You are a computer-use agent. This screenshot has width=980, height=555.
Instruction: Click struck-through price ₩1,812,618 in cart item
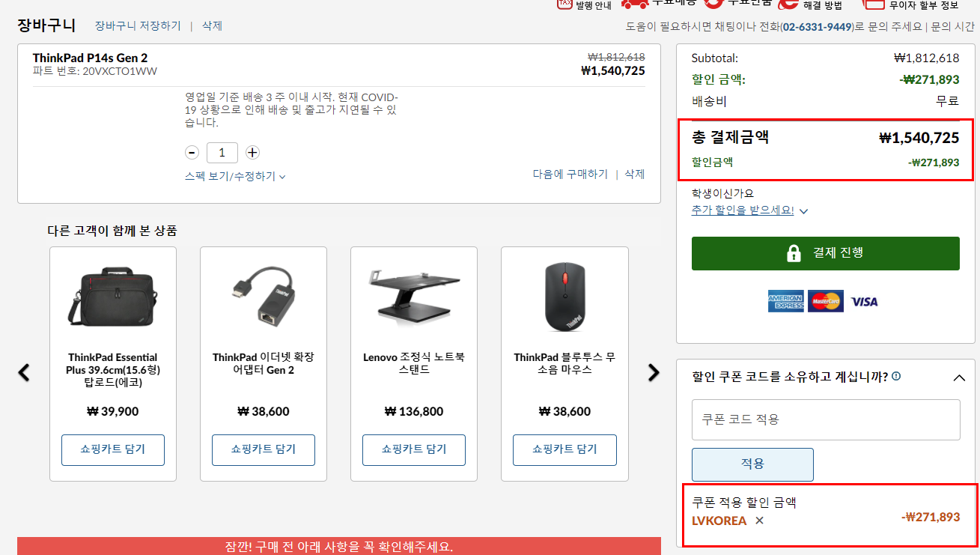coord(616,57)
